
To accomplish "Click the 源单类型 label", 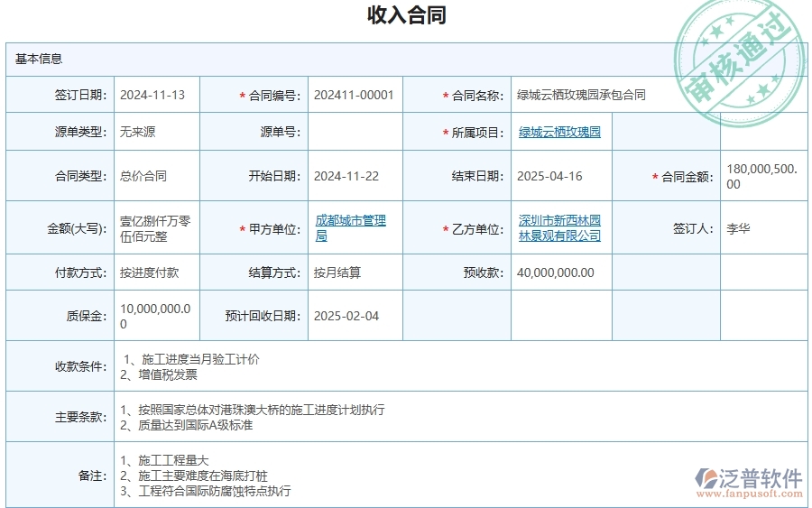I will pyautogui.click(x=81, y=132).
